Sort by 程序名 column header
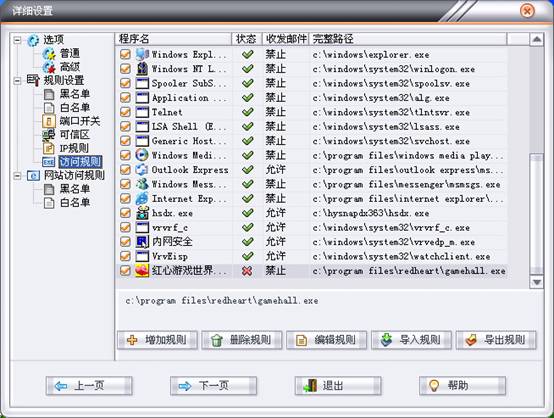Viewport: 554px width, 418px height. (173, 39)
